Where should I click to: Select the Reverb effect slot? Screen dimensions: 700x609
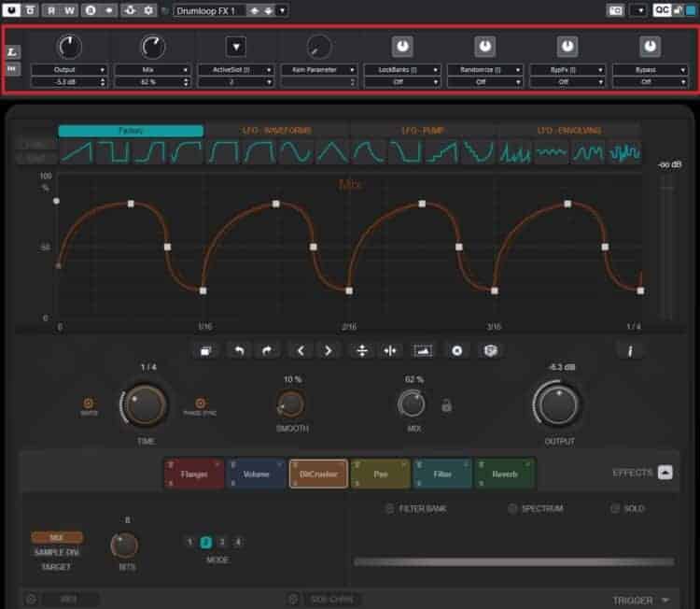pos(504,474)
